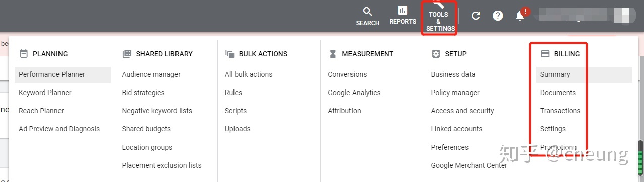The width and height of the screenshot is (644, 182).
Task: Click the refresh arrow icon
Action: pos(476,16)
